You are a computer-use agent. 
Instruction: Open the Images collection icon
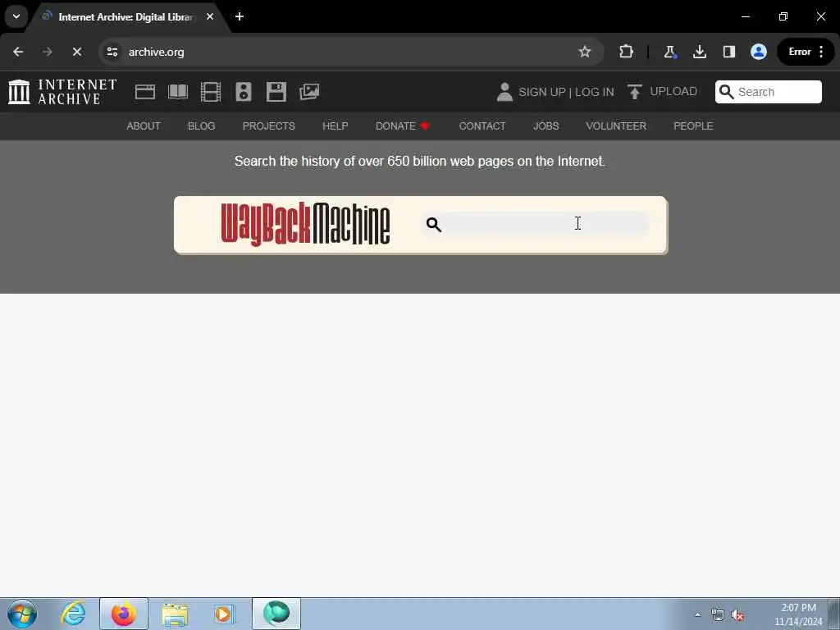click(309, 92)
